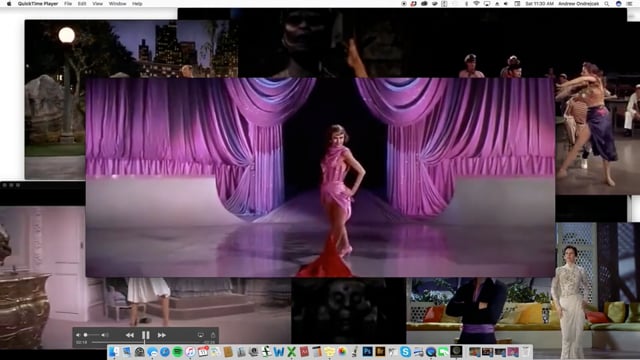Open the Apple menu
This screenshot has height=360, width=640.
click(9, 4)
